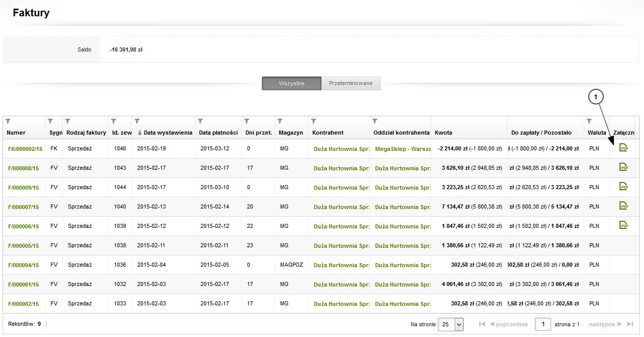Viewport: 644px width, 337px height.
Task: Open invoice F/000004/15 link
Action: pyautogui.click(x=23, y=265)
